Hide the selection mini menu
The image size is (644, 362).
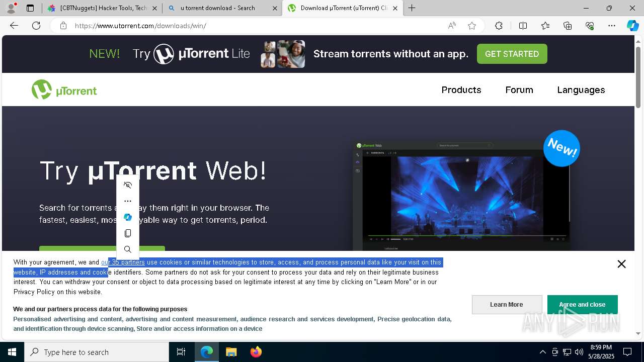(x=128, y=185)
